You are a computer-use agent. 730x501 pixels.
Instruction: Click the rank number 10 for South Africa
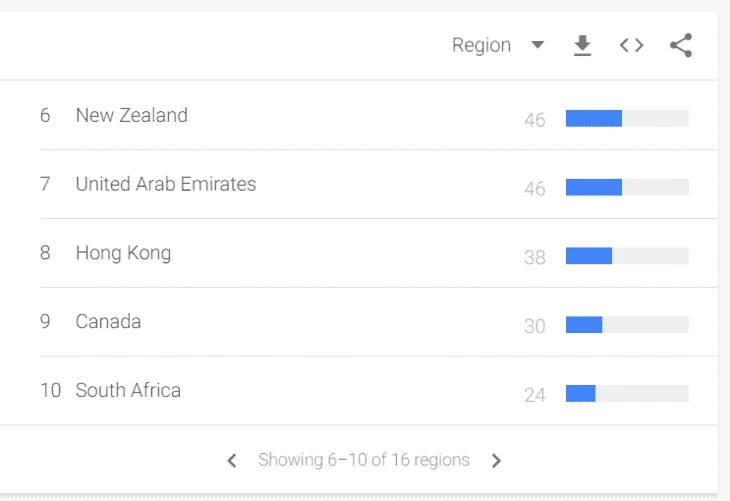tap(50, 390)
